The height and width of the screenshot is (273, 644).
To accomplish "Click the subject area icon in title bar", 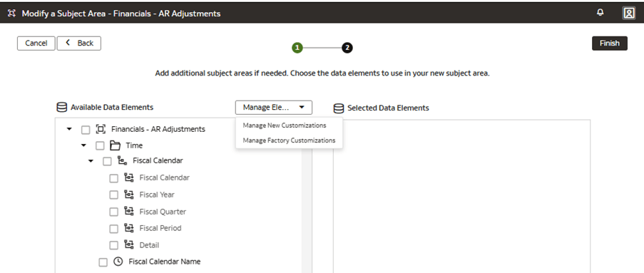I will 11,14.
